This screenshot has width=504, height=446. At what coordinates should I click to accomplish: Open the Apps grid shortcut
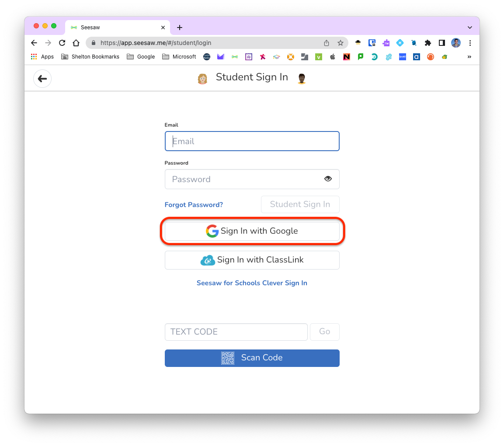[42, 57]
